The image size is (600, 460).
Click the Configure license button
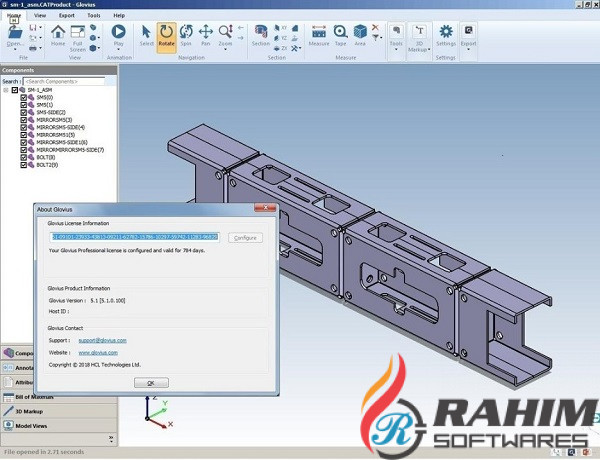245,238
